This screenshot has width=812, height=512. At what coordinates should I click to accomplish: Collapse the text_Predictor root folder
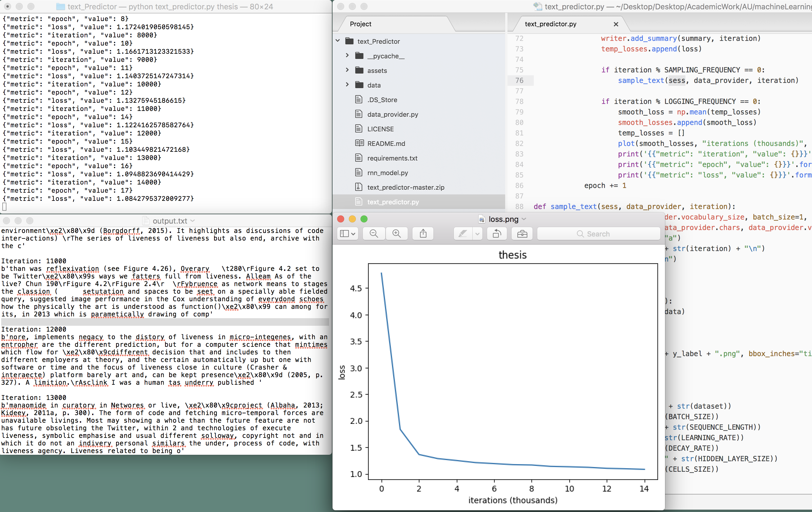338,41
